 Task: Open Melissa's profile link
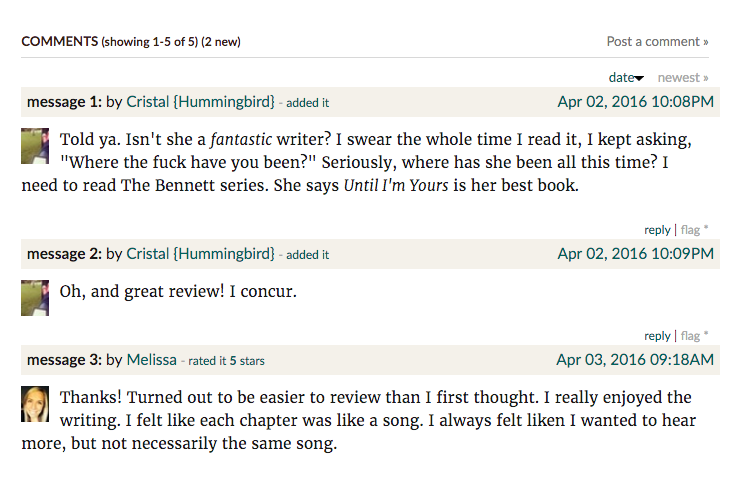point(152,360)
